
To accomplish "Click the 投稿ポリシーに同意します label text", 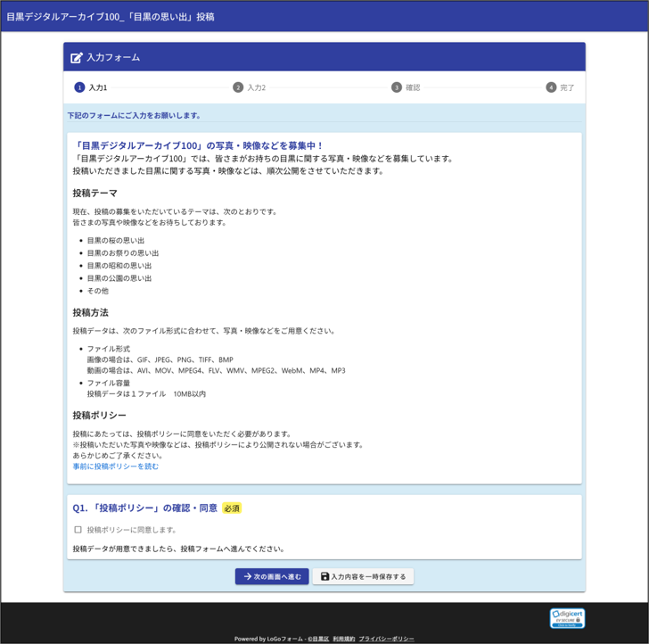I will pos(132,530).
